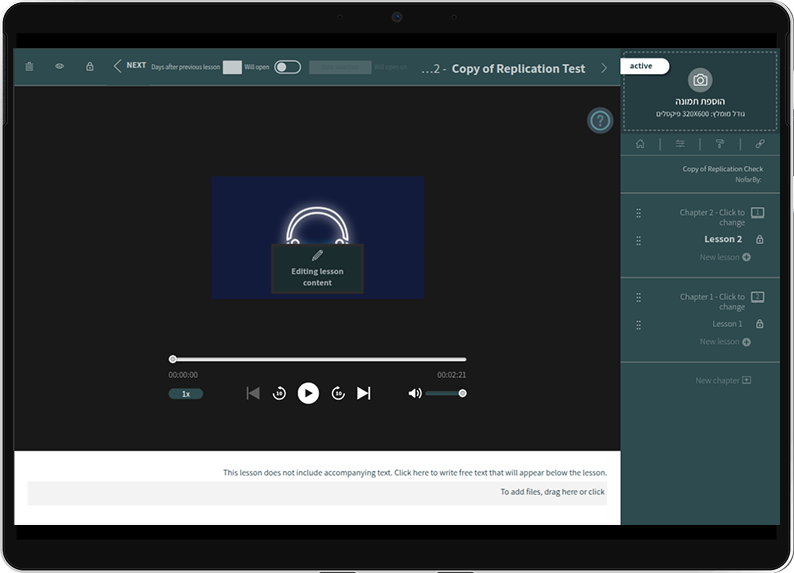This screenshot has width=794, height=573.
Task: Forward 10 seconds
Action: pos(338,393)
